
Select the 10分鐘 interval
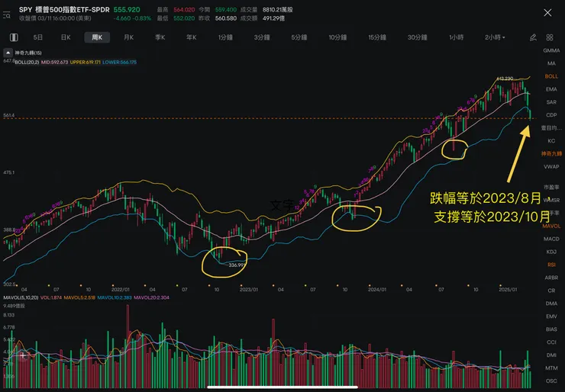click(337, 37)
